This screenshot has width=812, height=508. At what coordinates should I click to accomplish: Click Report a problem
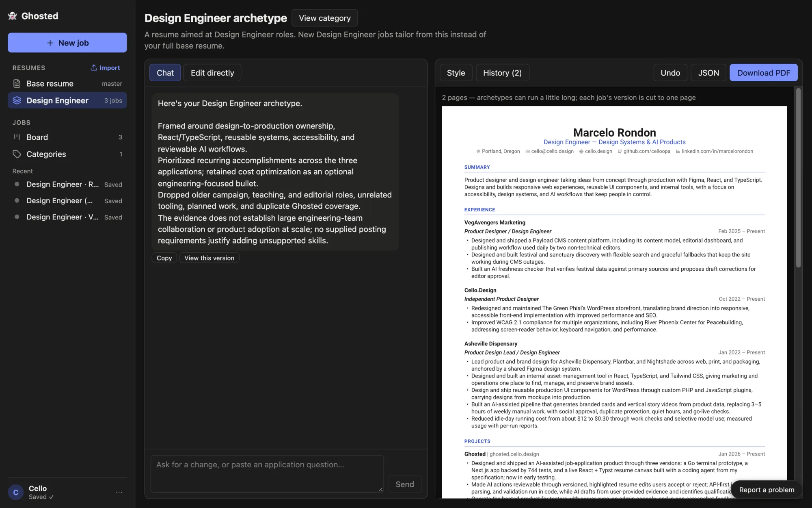pos(767,490)
